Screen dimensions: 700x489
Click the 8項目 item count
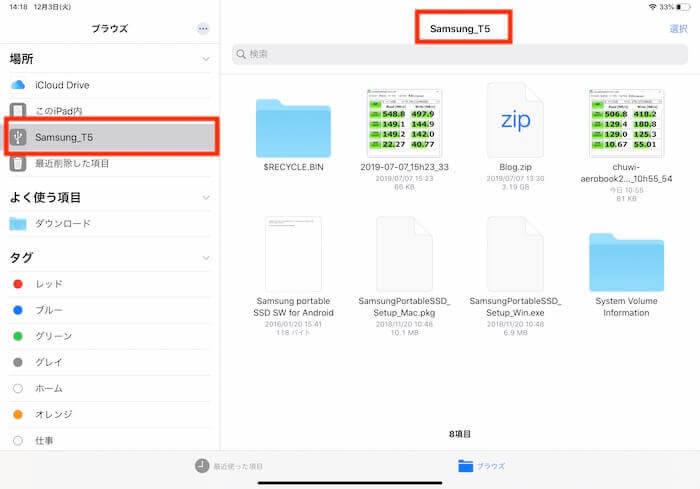click(460, 434)
